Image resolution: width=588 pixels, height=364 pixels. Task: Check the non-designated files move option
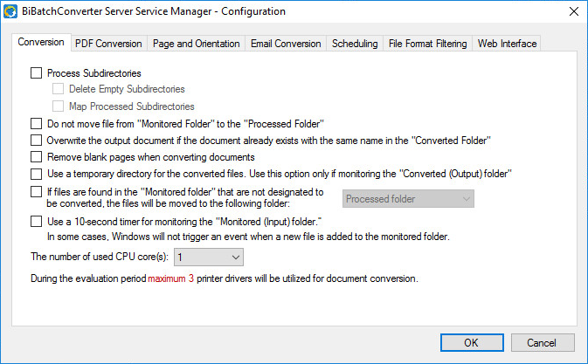coord(36,191)
